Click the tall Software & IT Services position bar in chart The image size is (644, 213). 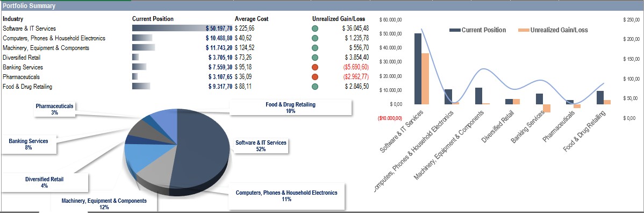point(418,69)
